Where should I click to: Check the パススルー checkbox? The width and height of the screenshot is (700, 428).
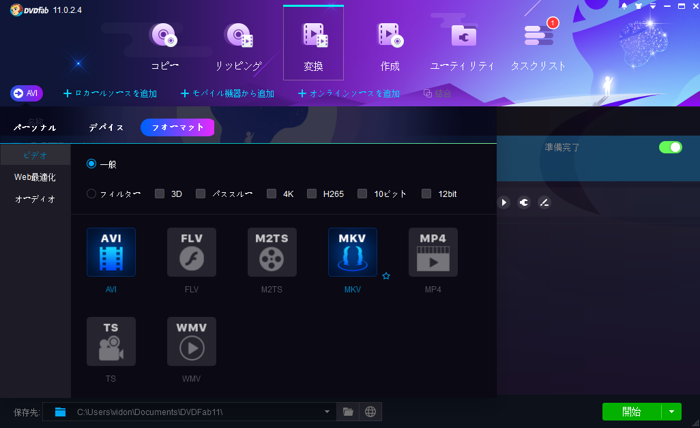pos(200,194)
